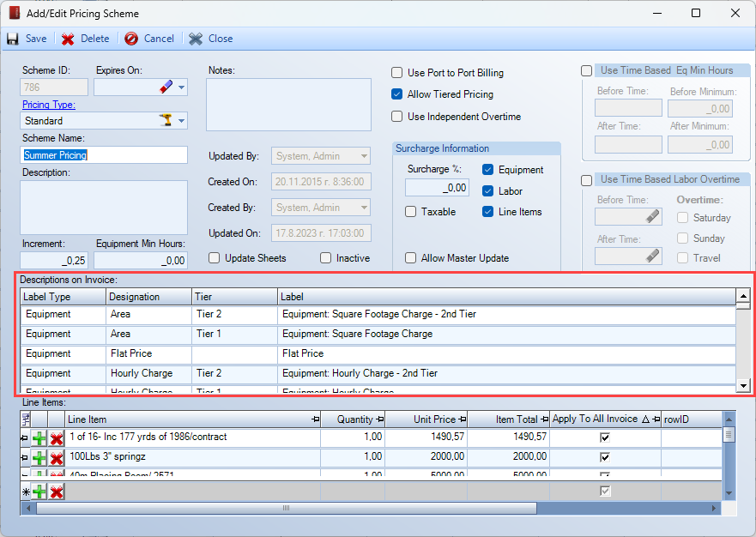The height and width of the screenshot is (537, 756).
Task: Select the Unit Price cell showing 2000,00
Action: (426, 456)
